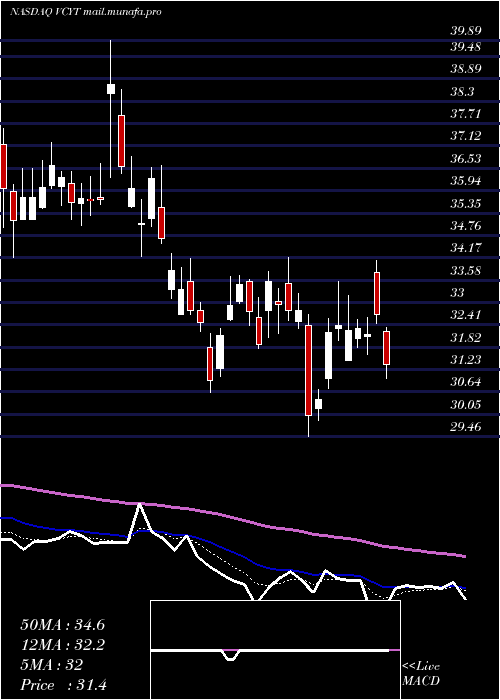500x700 pixels.
Task: Select the 30.05 price axis label
Action: coord(466,405)
